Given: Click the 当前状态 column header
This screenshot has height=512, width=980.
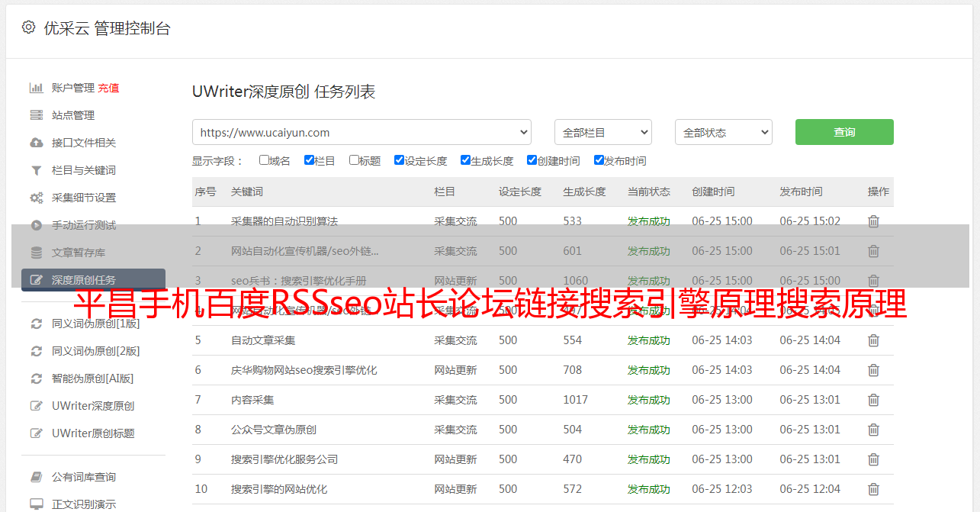Looking at the screenshot, I should (x=649, y=192).
